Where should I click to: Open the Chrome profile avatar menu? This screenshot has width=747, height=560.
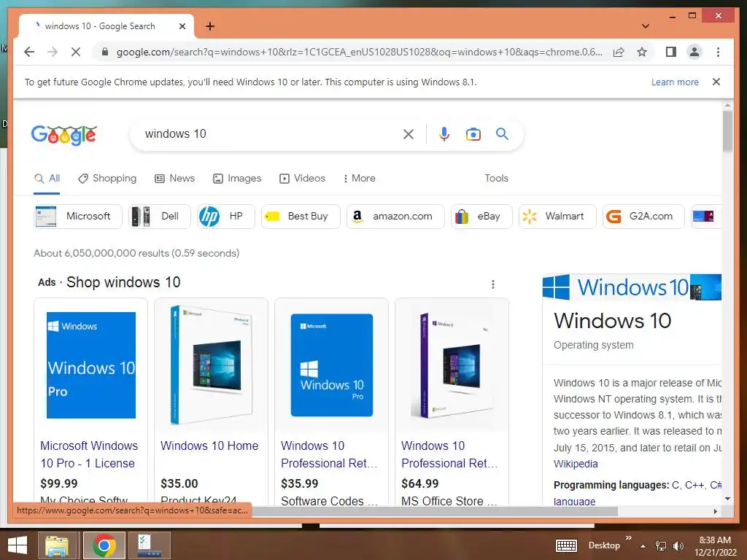pos(694,52)
